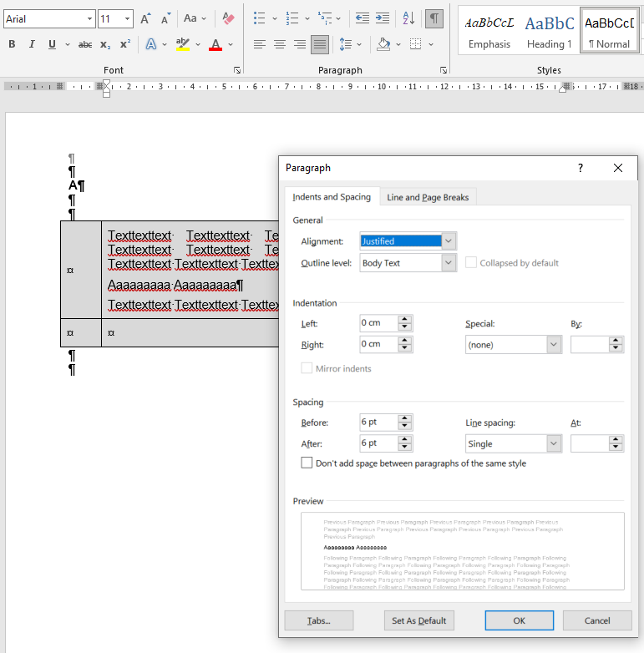The width and height of the screenshot is (644, 653).
Task: Underline the selected text
Action: pyautogui.click(x=52, y=44)
